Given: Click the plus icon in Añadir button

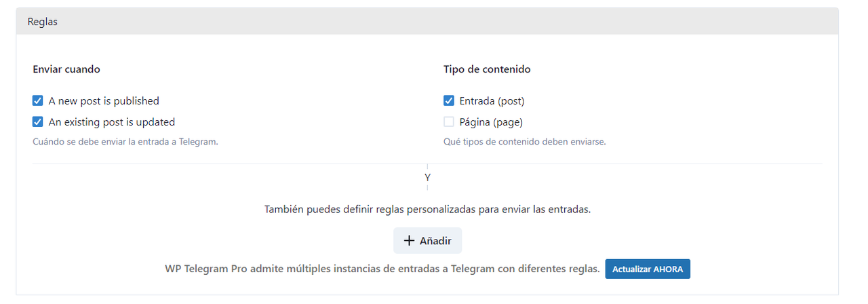Looking at the screenshot, I should pos(409,241).
